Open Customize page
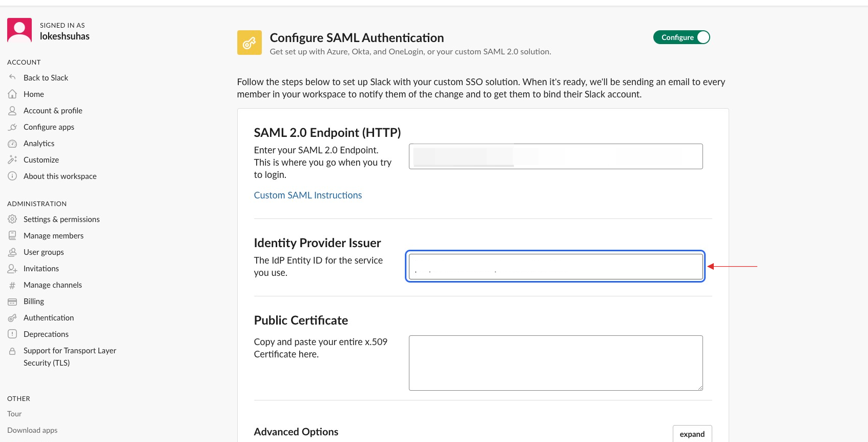The height and width of the screenshot is (442, 868). [41, 159]
